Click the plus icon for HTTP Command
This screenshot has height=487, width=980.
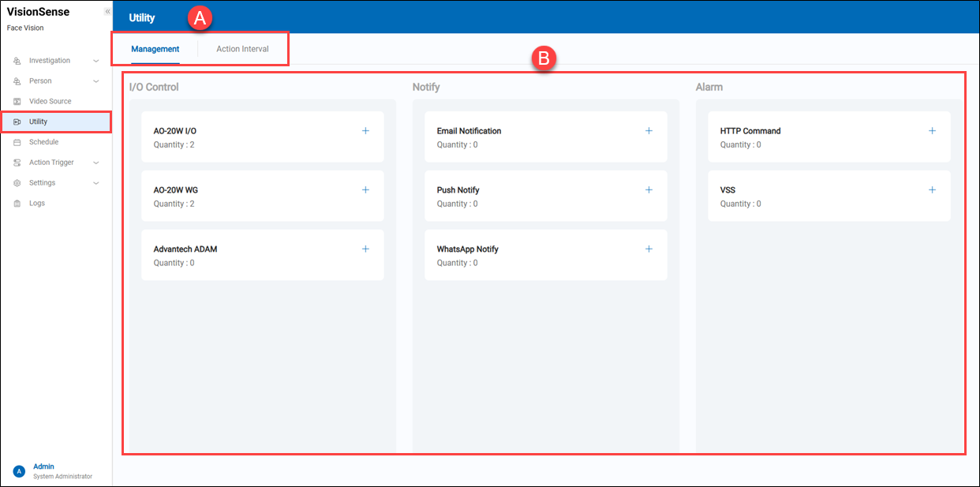tap(932, 131)
